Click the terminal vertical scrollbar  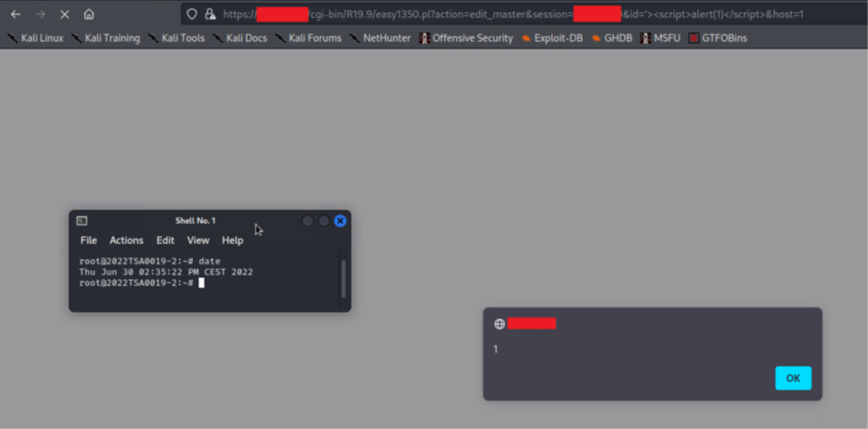pyautogui.click(x=344, y=279)
